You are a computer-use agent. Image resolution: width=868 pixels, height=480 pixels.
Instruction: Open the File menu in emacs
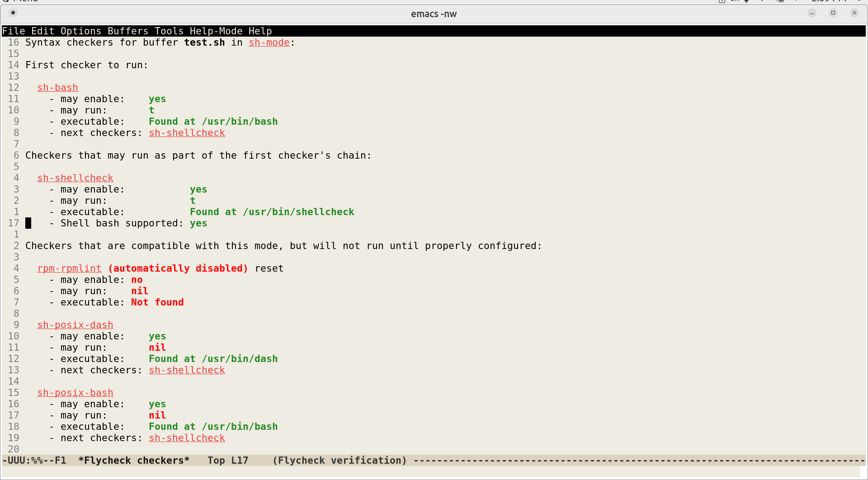tap(14, 31)
